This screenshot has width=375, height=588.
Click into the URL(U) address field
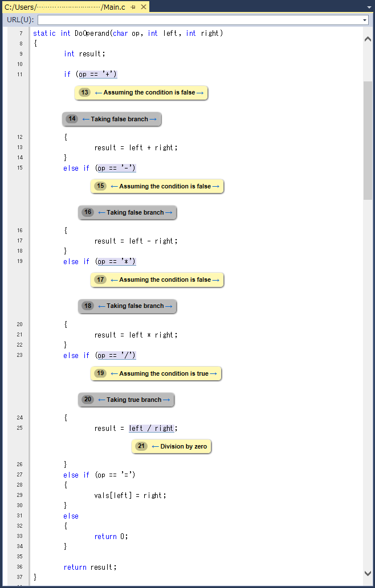[x=199, y=20]
